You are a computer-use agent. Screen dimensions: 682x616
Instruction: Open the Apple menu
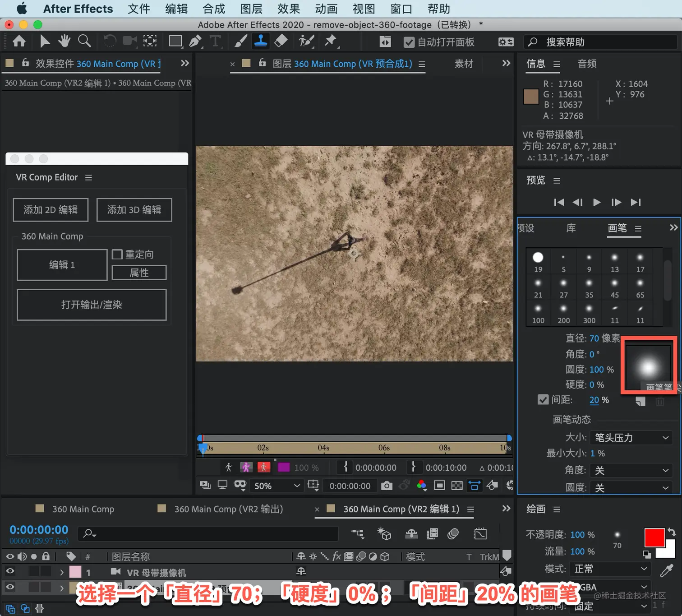click(x=21, y=9)
